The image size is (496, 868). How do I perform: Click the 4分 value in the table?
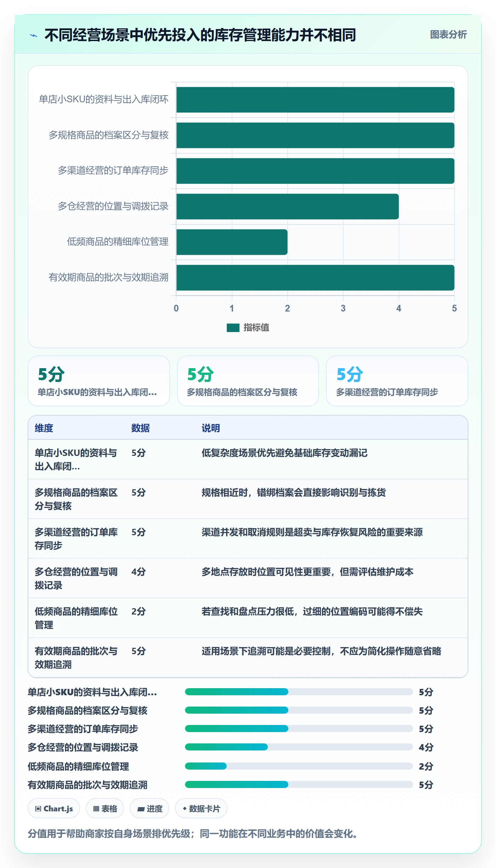pyautogui.click(x=139, y=572)
